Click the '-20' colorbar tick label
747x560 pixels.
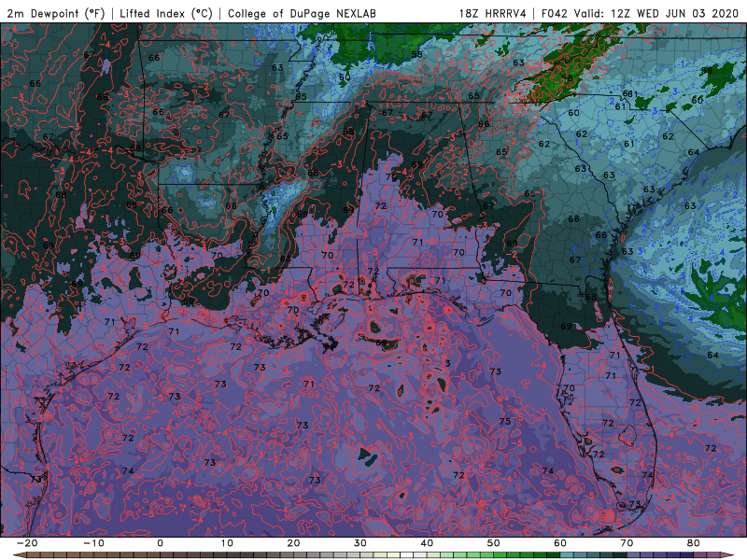click(x=27, y=543)
